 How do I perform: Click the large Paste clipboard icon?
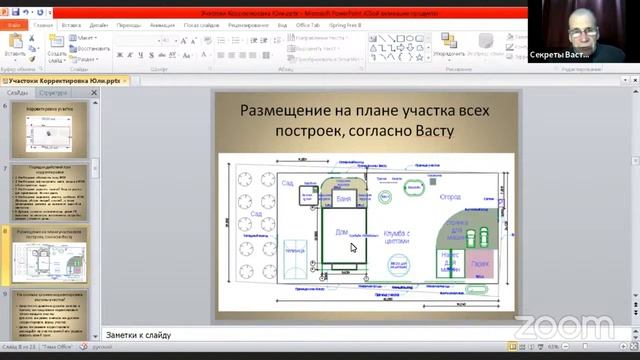[x=16, y=41]
